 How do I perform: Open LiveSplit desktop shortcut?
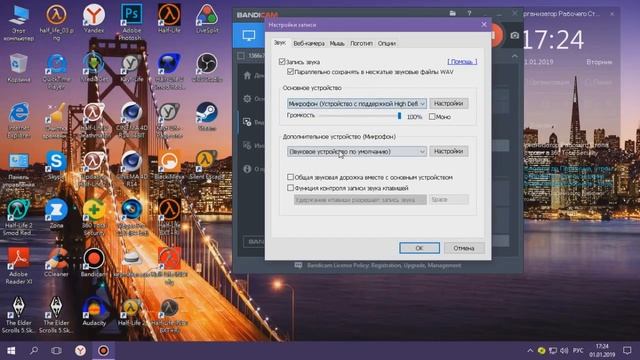click(207, 19)
